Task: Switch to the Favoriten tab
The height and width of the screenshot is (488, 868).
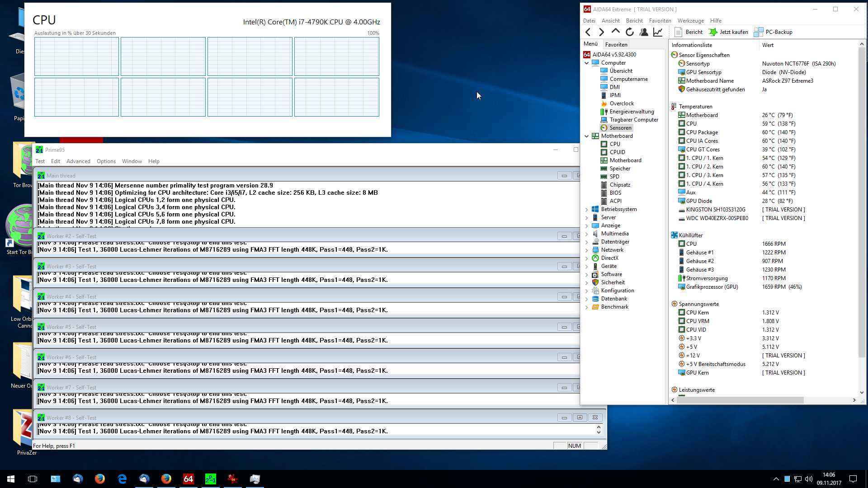Action: click(616, 44)
